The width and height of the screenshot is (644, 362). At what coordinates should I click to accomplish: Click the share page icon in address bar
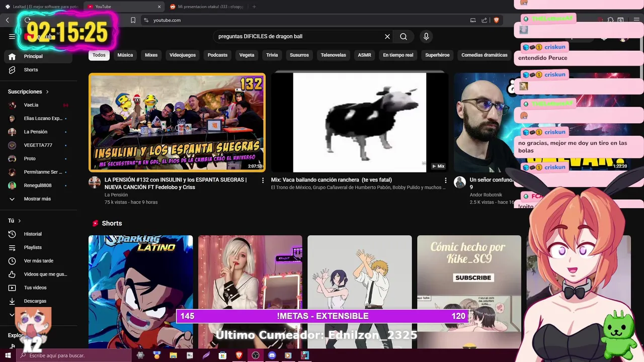point(484,20)
